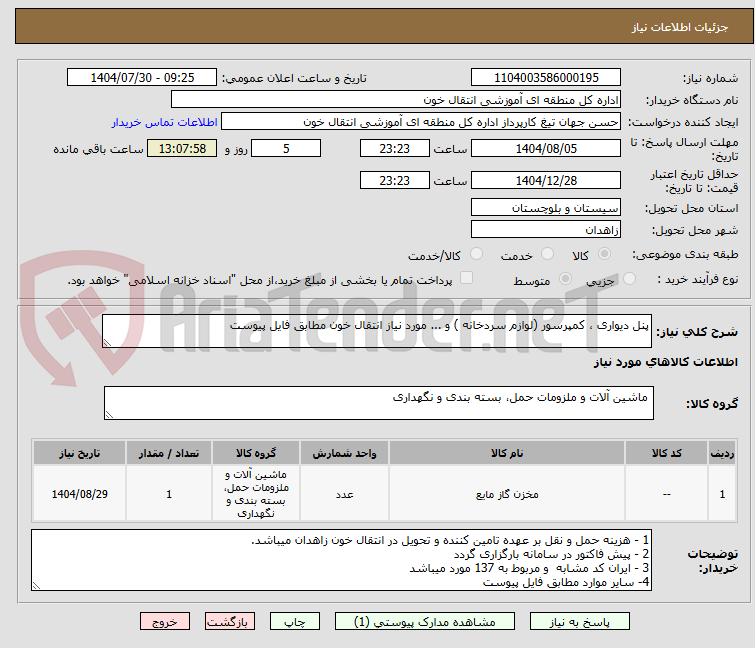Click announcement date field 1404/07/30 - 09:25
Image resolution: width=755 pixels, height=648 pixels.
point(142,78)
